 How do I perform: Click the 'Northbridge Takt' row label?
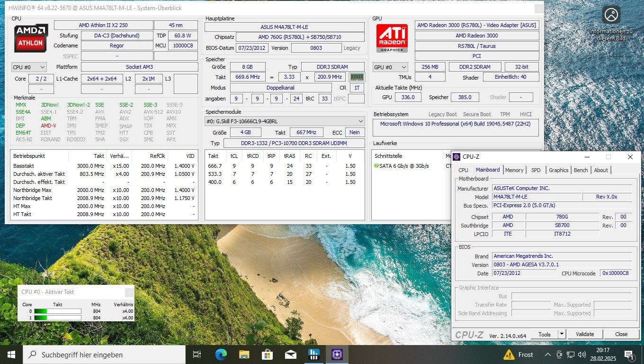pos(32,198)
